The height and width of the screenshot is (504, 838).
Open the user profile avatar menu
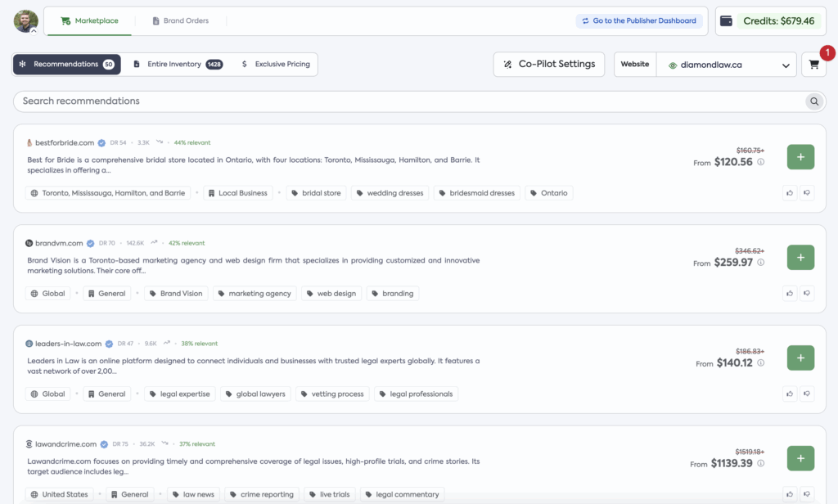(25, 20)
